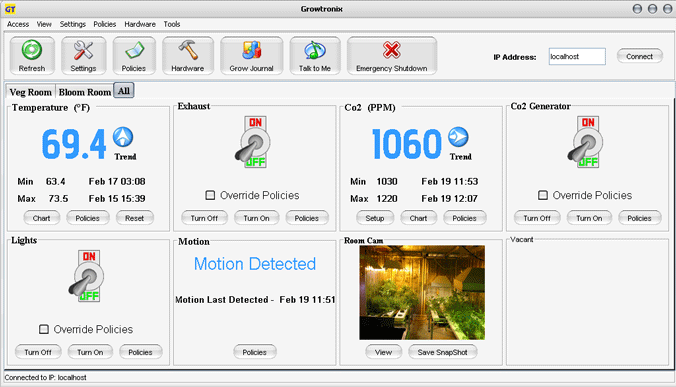Open the Tools menu
Screen dimensions: 676x387
(172, 24)
